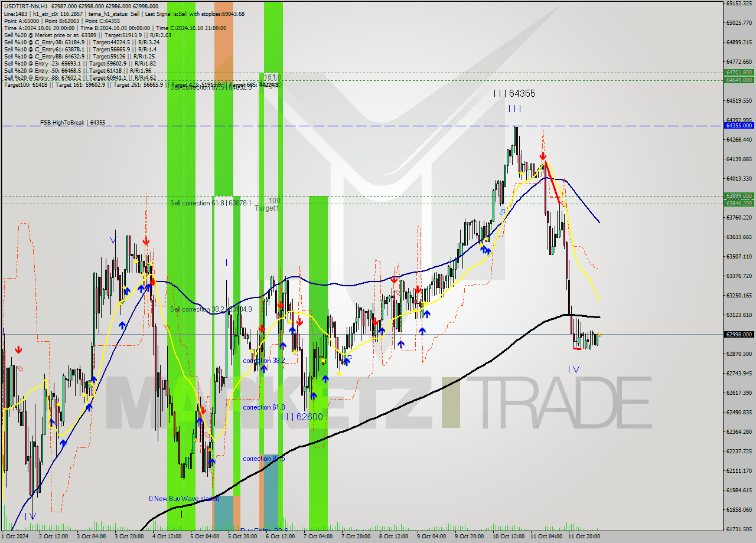Image resolution: width=756 pixels, height=543 pixels.
Task: Click the 'I I I 64355' wave label
Action: 515,93
